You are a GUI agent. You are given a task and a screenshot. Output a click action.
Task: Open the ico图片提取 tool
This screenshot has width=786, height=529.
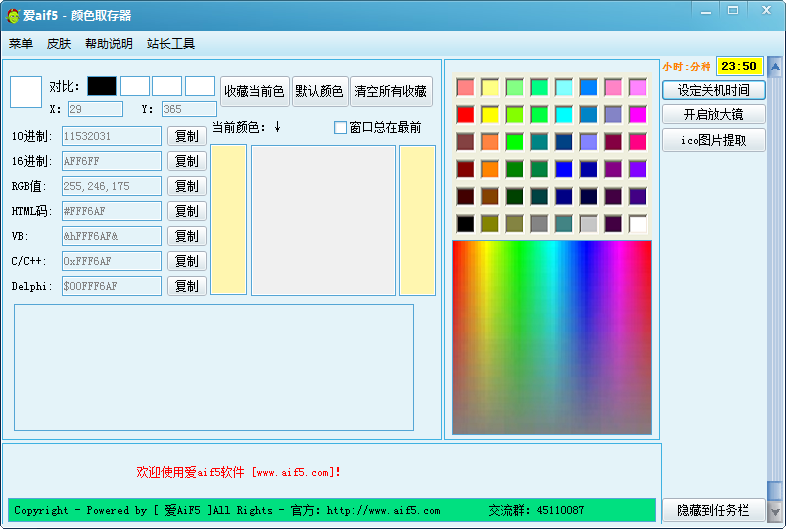pyautogui.click(x=713, y=140)
